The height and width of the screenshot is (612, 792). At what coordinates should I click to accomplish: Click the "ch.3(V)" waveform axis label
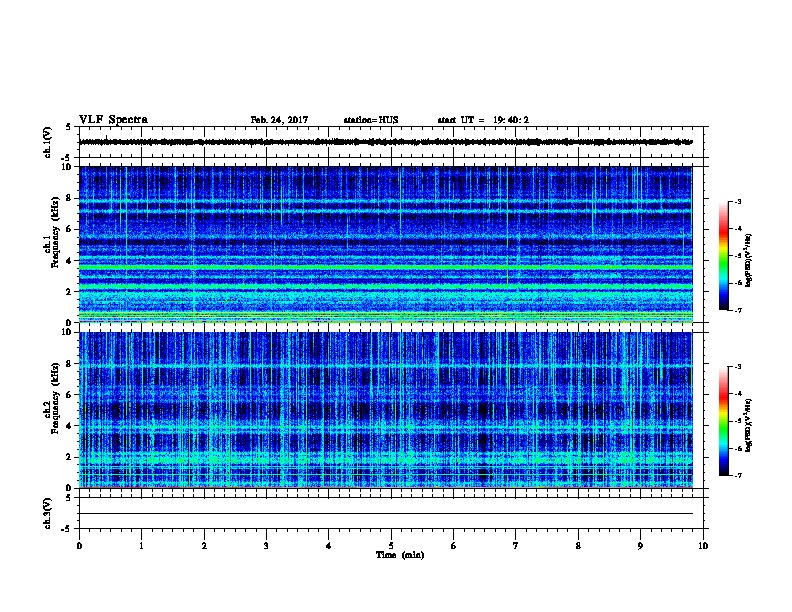pos(48,513)
